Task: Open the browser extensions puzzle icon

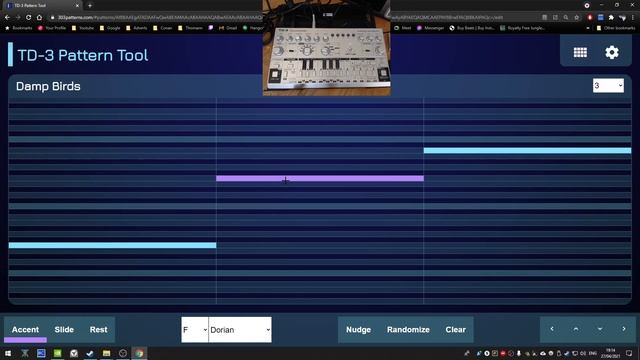Action: tap(611, 18)
